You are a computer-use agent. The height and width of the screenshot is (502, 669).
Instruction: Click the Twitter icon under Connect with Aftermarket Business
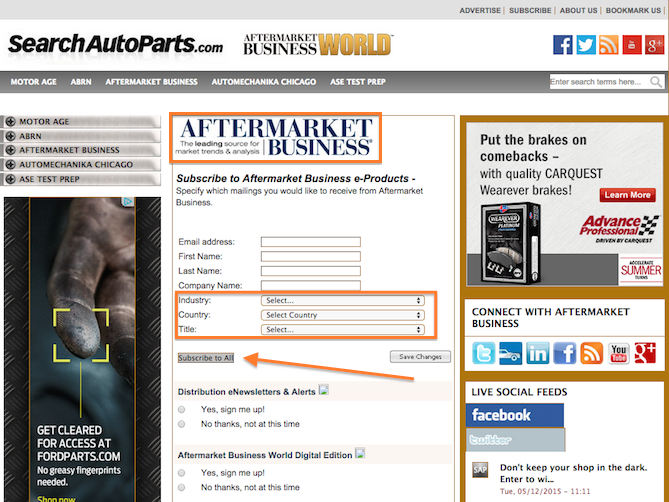coord(483,353)
